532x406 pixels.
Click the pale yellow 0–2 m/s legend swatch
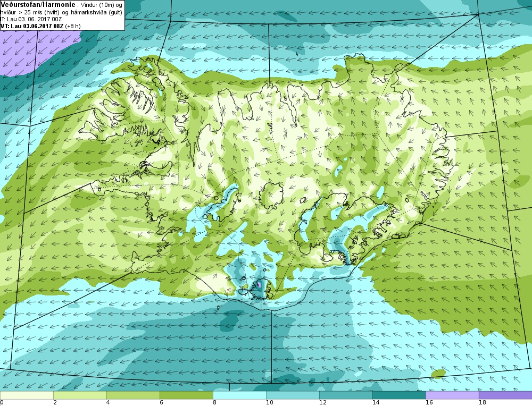coord(27,395)
